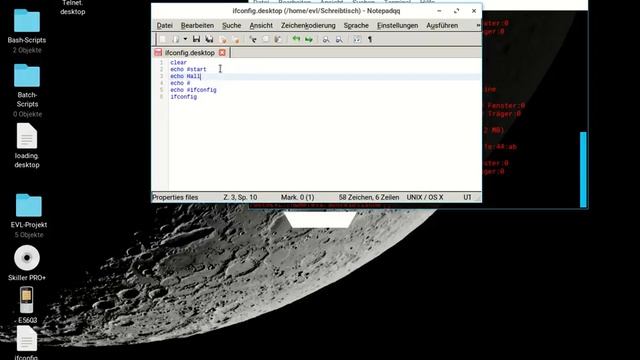Open the Einstellungen menu
The height and width of the screenshot is (360, 640).
click(x=397, y=25)
